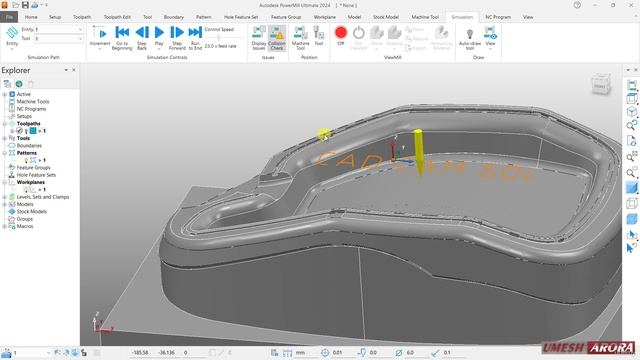The height and width of the screenshot is (360, 640).
Task: Expand the Models node in Explorer
Action: click(x=4, y=204)
